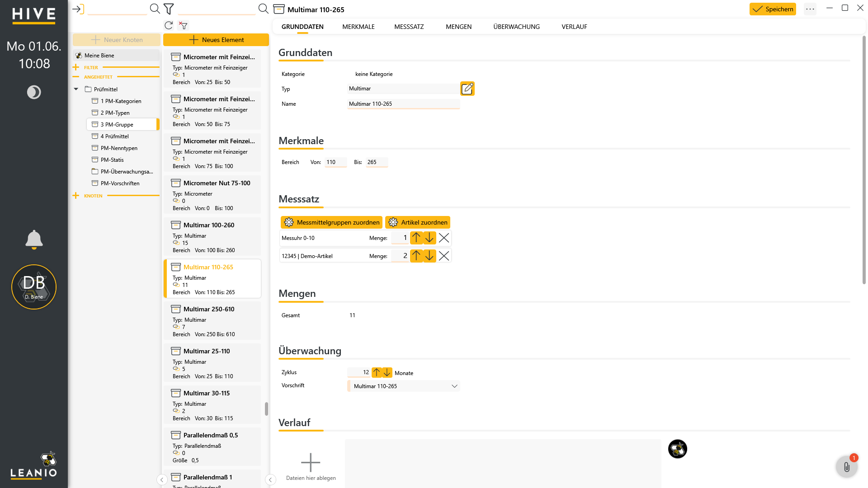Open the filter funnel icon in header
This screenshot has width=868, height=488.
click(169, 9)
